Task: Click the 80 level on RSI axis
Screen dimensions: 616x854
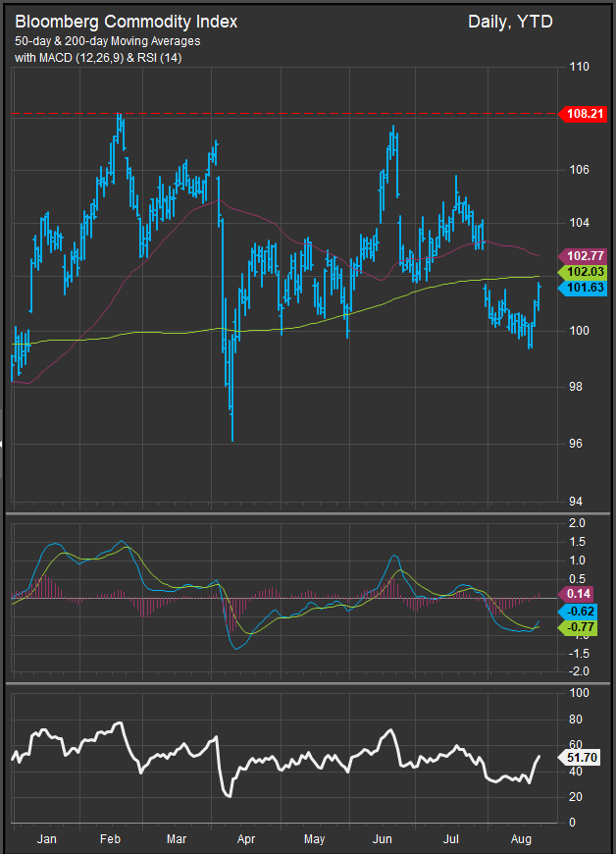Action: tap(576, 719)
